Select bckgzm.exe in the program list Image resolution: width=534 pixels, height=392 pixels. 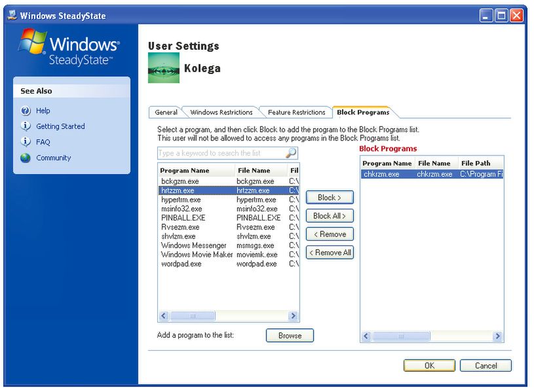coord(229,181)
